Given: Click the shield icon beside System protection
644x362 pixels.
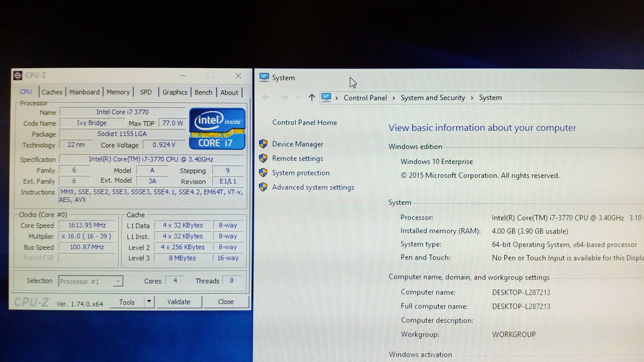Looking at the screenshot, I should (263, 173).
